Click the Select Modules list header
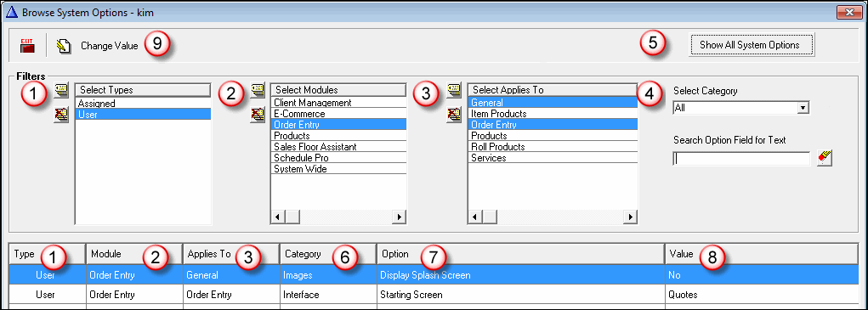Viewport: 868px width, 310px height. 339,89
